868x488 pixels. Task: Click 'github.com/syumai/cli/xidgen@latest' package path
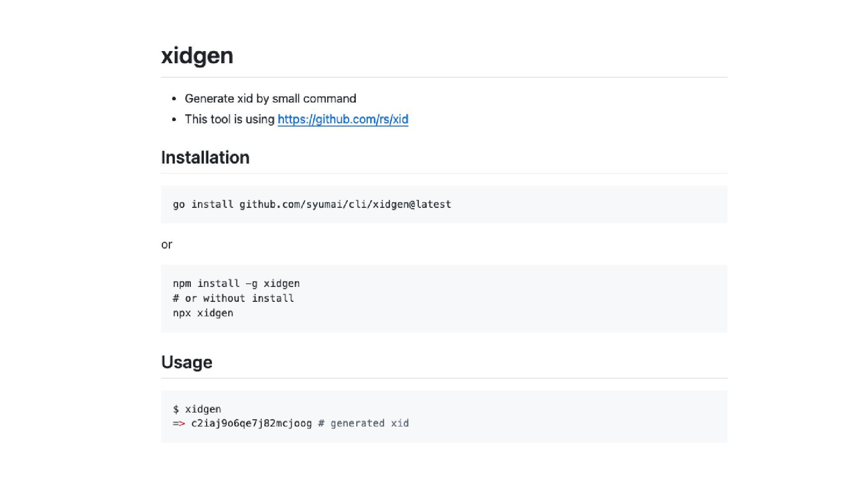345,204
